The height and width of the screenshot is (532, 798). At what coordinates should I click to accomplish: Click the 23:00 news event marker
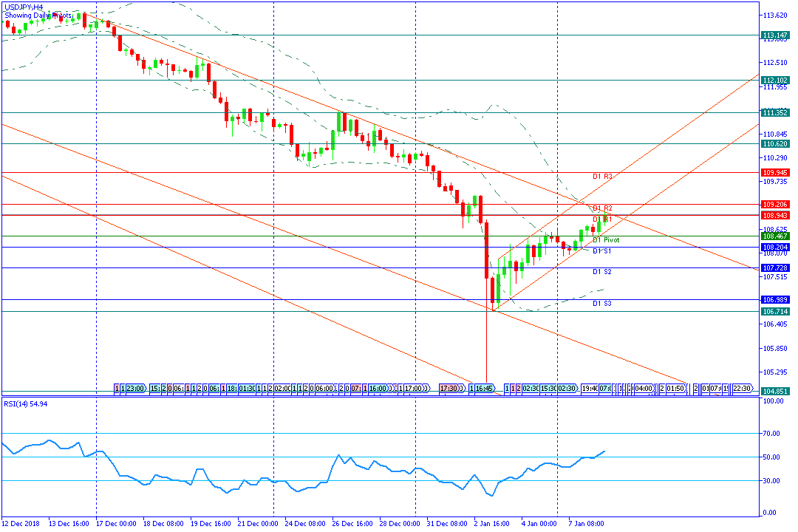(136, 389)
